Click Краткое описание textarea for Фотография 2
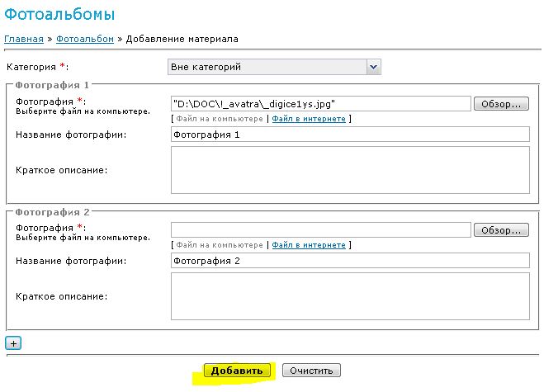The image size is (558, 392). coord(350,296)
